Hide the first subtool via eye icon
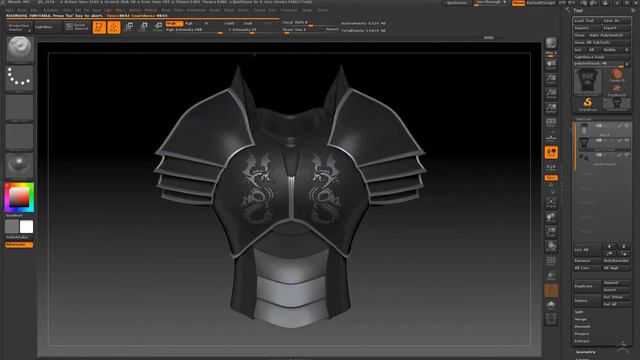 coord(627,126)
